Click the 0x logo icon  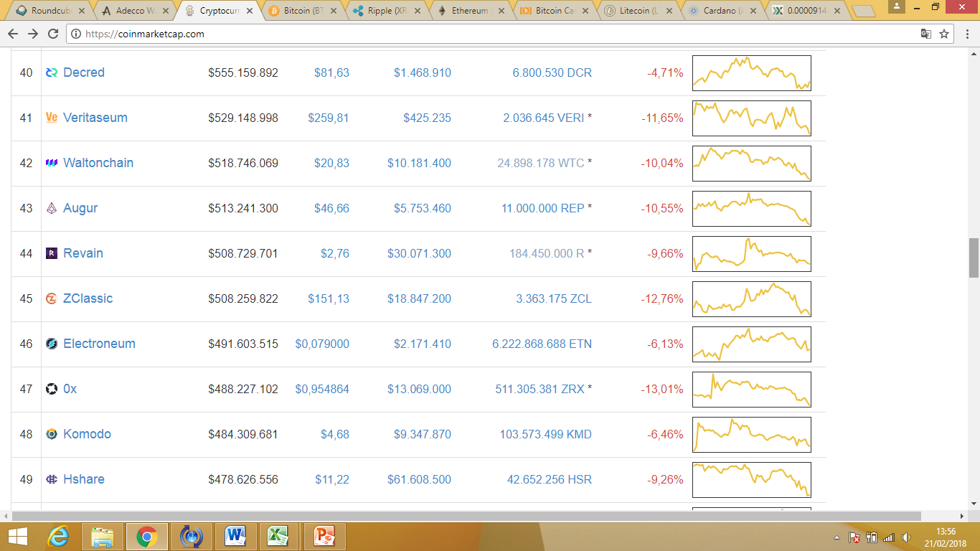[52, 389]
